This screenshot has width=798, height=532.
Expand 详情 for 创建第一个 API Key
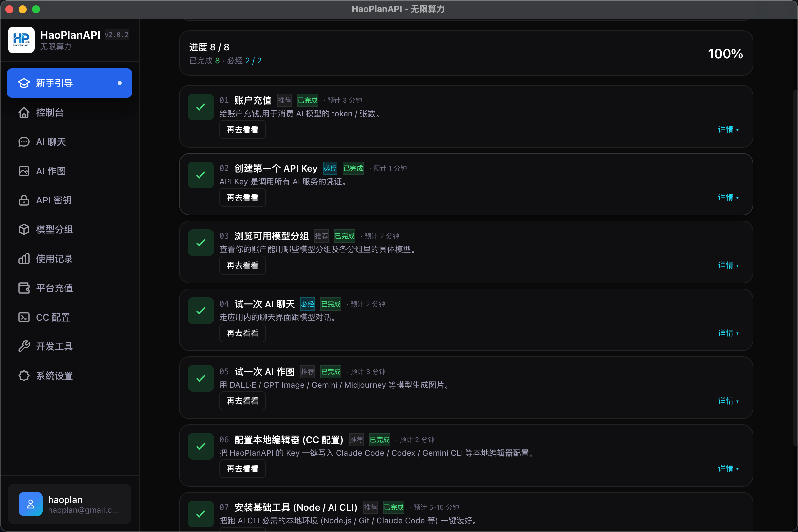(x=728, y=198)
